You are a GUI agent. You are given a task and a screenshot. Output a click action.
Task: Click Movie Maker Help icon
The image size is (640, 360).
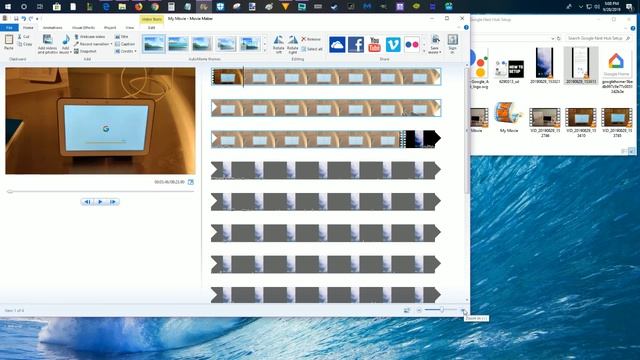(466, 27)
